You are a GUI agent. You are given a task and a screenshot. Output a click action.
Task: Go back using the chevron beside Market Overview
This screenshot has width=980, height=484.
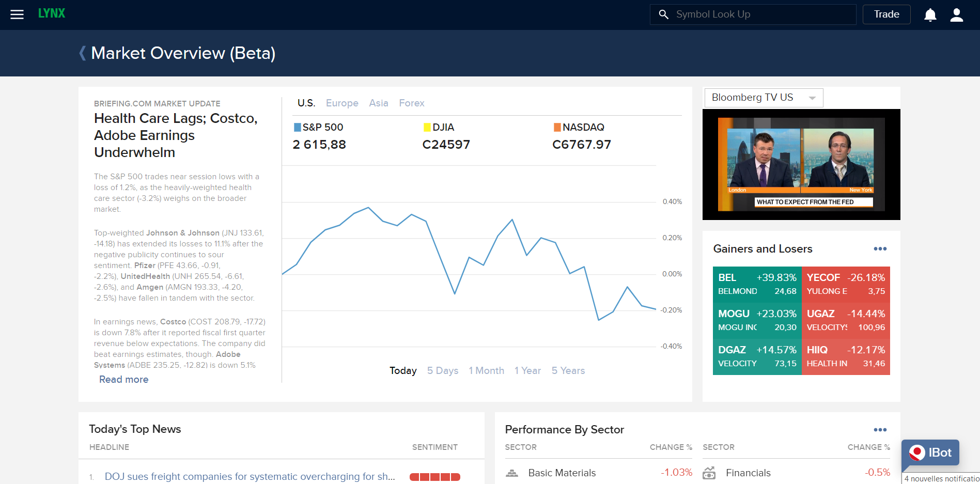[82, 53]
